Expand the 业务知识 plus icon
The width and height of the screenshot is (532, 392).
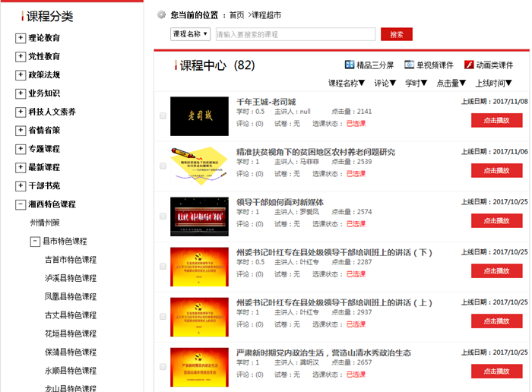tap(21, 93)
